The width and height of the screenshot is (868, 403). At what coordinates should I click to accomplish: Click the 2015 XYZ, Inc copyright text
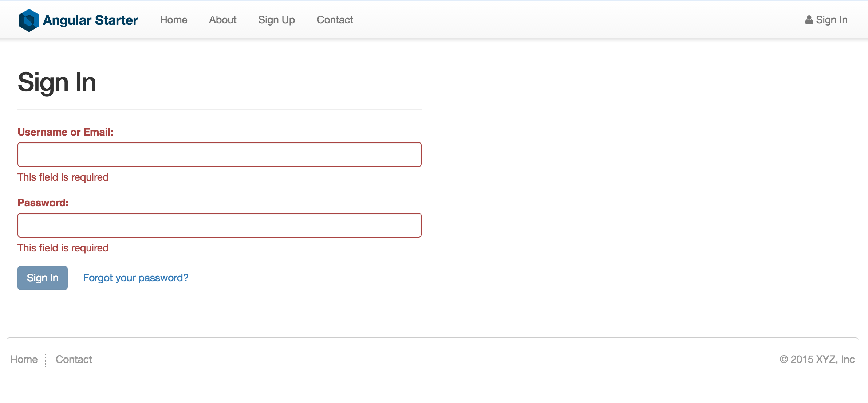point(817,359)
